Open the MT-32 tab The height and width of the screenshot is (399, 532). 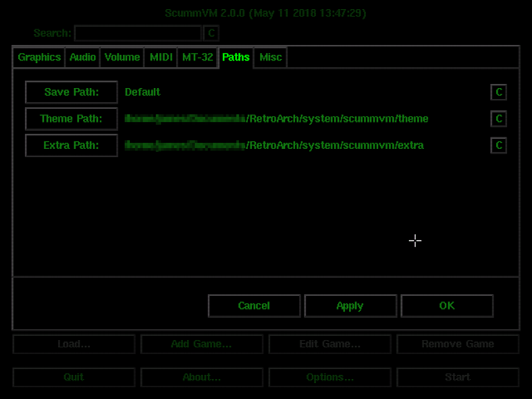point(197,57)
